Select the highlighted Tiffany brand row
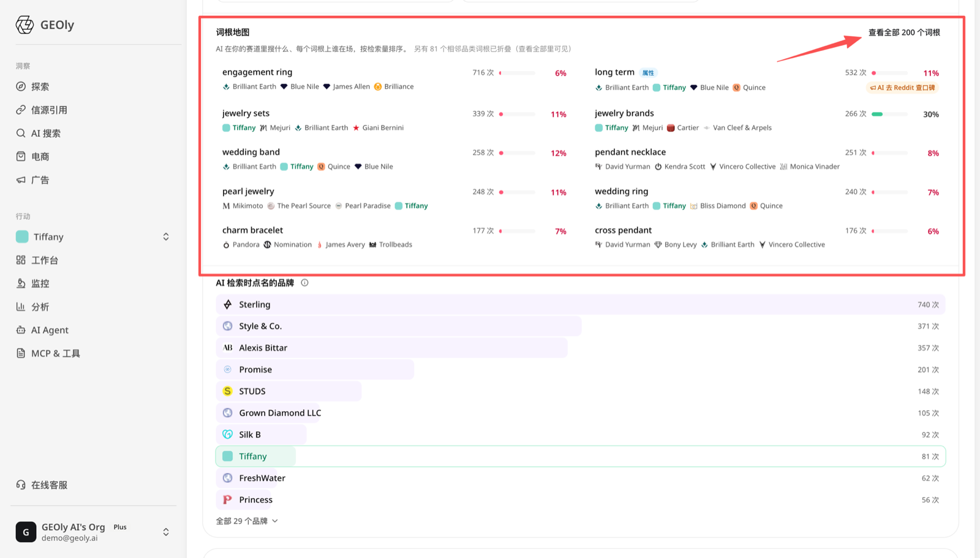 click(580, 456)
